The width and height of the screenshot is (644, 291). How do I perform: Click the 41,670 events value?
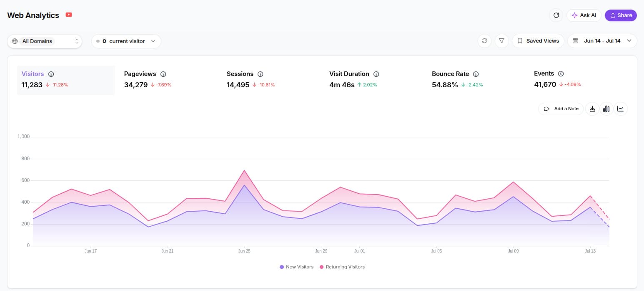pos(545,84)
